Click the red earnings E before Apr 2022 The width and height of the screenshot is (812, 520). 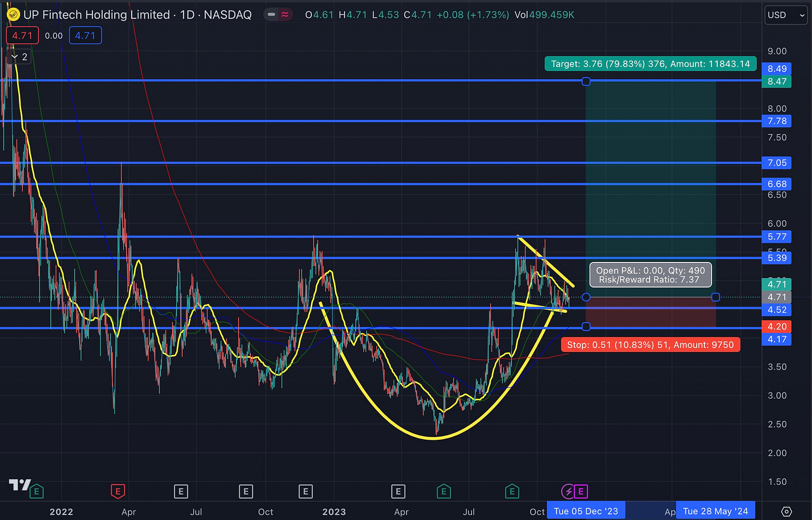[x=117, y=492]
